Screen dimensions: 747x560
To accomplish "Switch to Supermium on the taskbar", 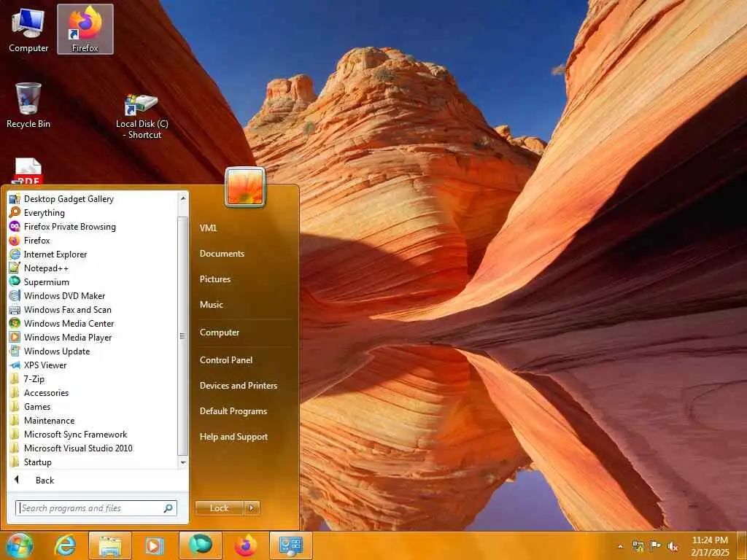I will tap(201, 545).
